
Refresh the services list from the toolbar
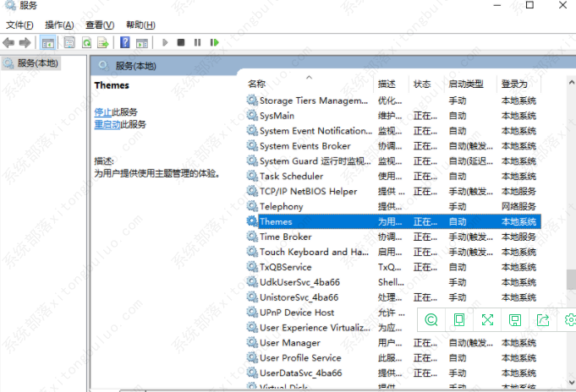86,42
